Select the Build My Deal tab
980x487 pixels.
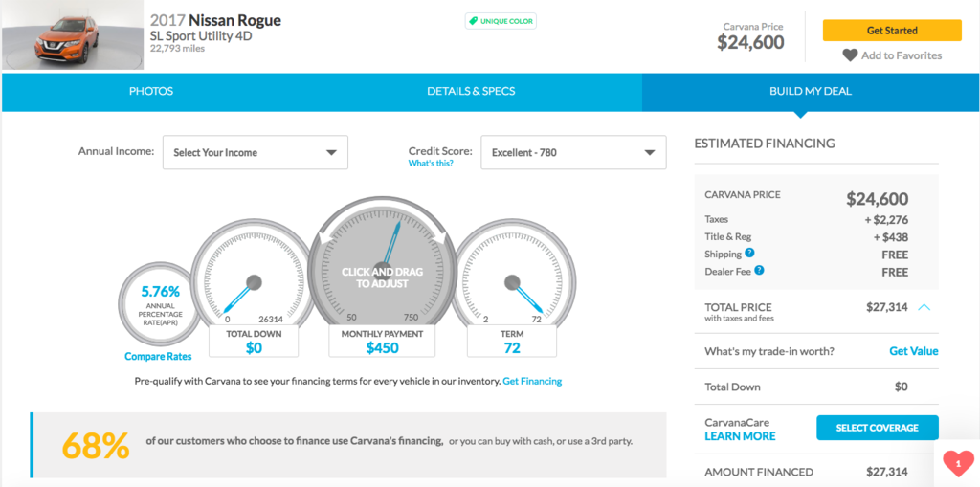pos(811,91)
